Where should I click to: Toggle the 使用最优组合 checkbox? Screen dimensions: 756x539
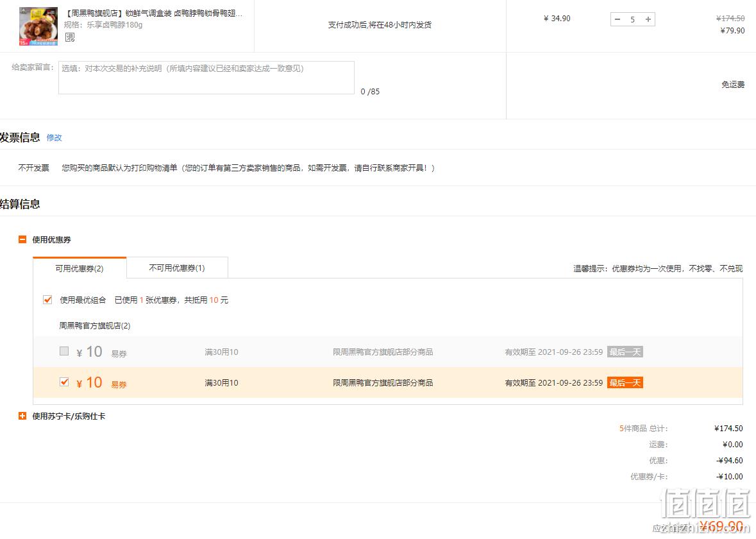click(47, 300)
